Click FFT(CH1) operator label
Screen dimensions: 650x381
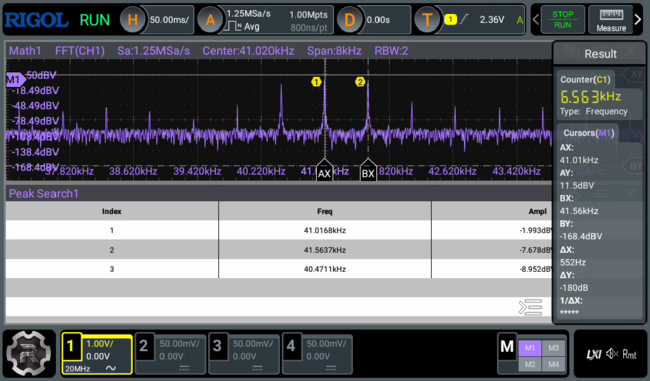coord(80,51)
